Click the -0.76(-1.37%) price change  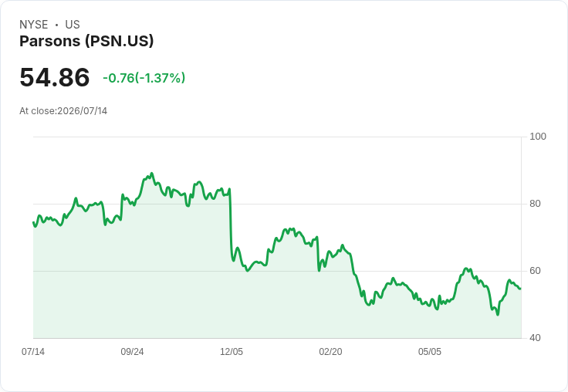point(144,78)
